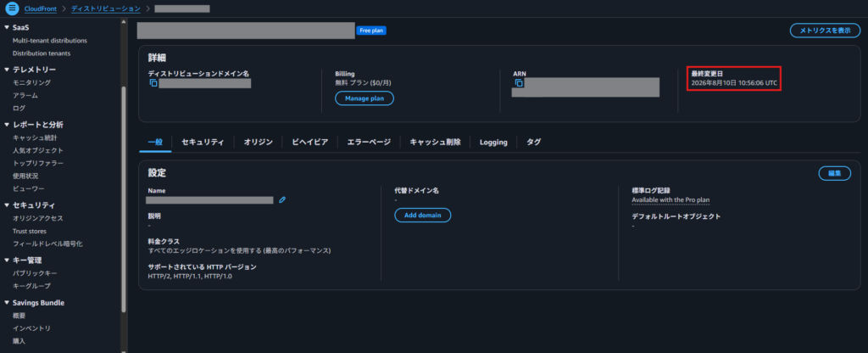Screen dimensions: 868x353
Task: Open the キャッシュ削除 tab
Action: [435, 142]
